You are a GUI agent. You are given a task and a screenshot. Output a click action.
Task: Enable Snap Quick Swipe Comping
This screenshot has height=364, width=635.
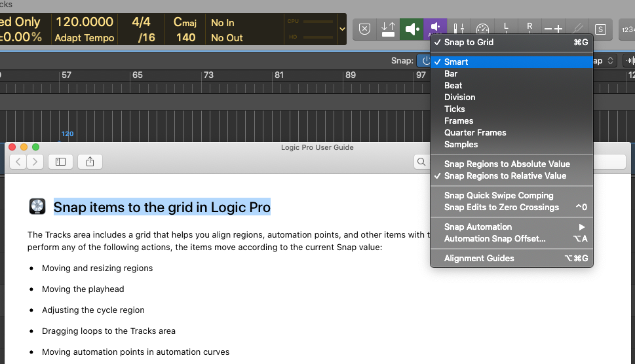512,195
